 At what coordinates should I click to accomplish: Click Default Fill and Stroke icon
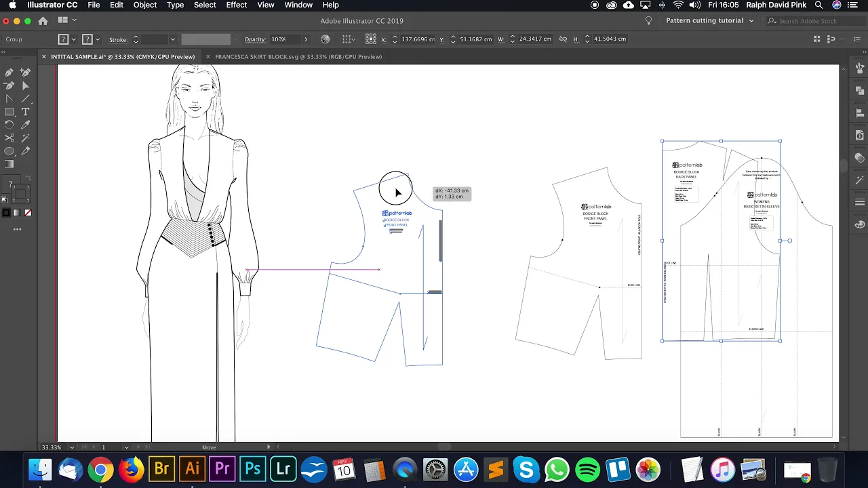point(5,199)
